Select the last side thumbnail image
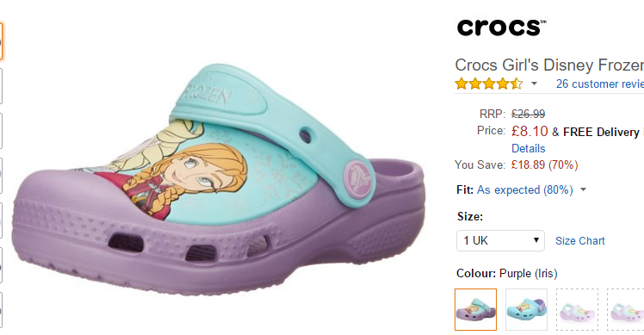 click(1, 310)
